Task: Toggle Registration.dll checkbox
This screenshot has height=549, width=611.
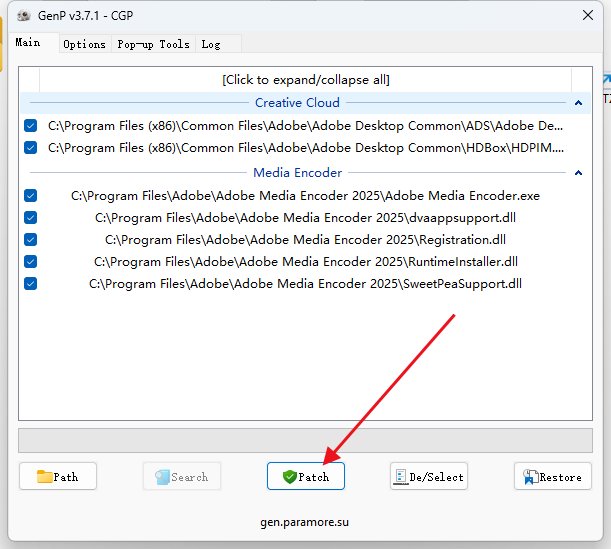Action: coord(30,239)
